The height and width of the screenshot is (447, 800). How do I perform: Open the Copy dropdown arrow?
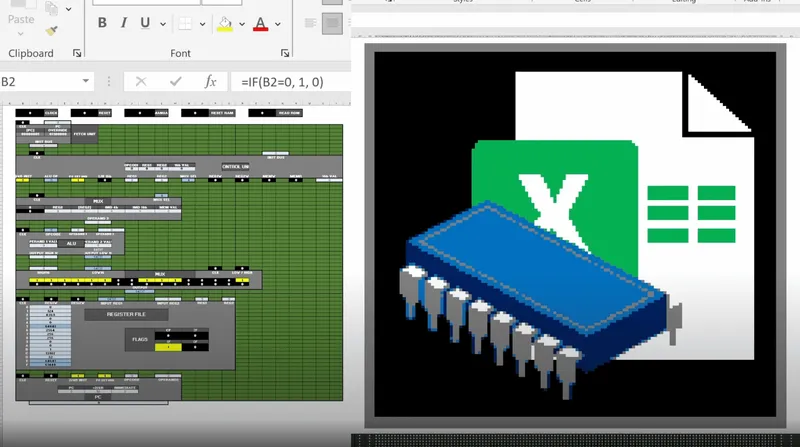(69, 9)
